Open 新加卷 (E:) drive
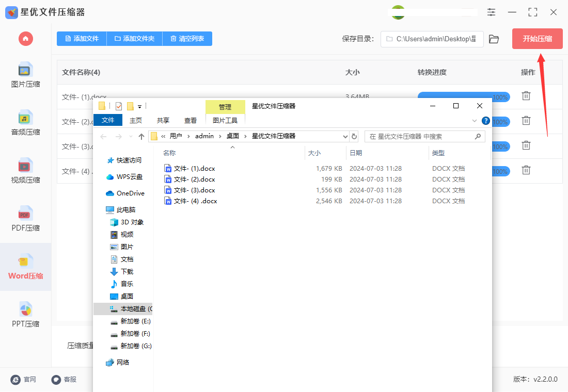Viewport: 568px width, 392px height. (131, 321)
